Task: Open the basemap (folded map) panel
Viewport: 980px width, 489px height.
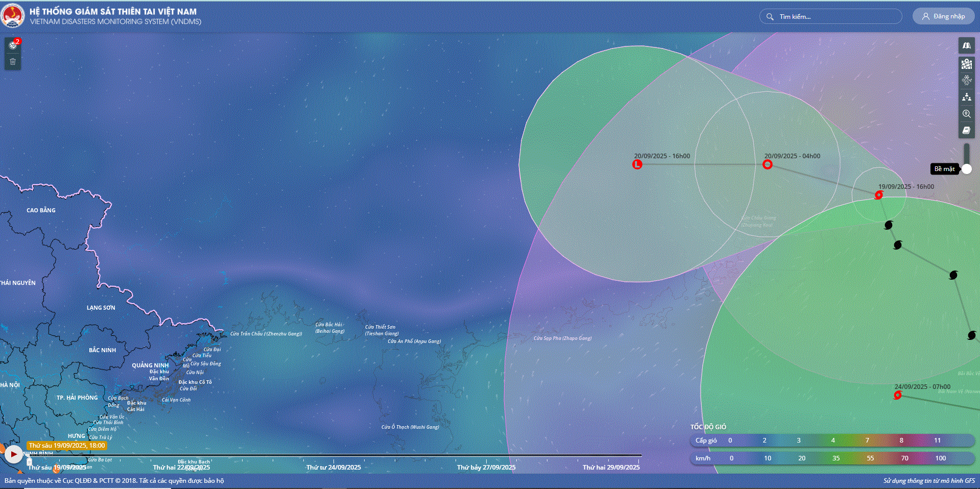Action: click(x=966, y=46)
